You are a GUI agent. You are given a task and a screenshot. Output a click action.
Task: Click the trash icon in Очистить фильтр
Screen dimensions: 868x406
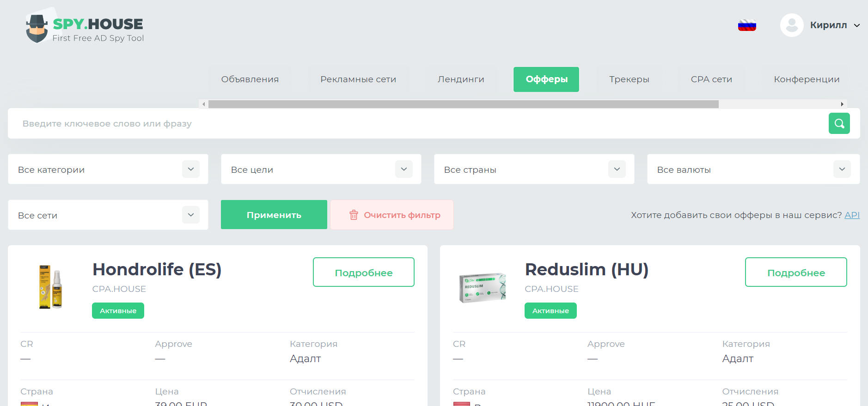point(354,215)
